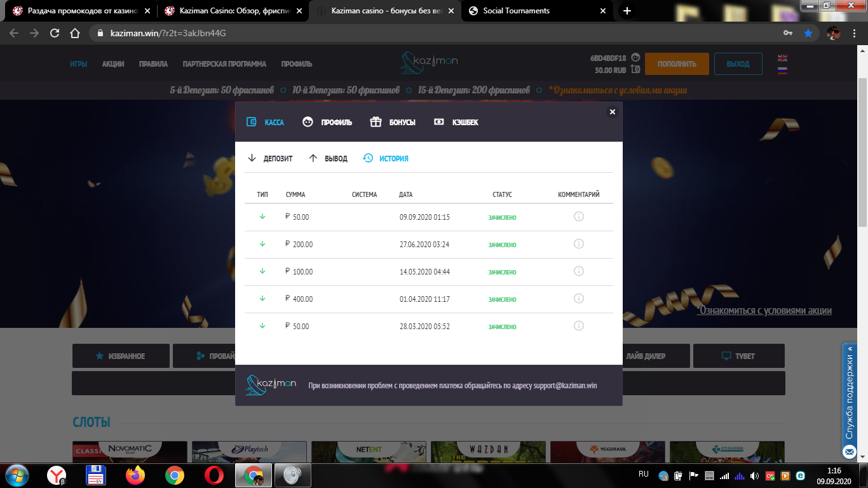868x488 pixels.
Task: Open the Служба поддержки support widget
Action: [850, 402]
